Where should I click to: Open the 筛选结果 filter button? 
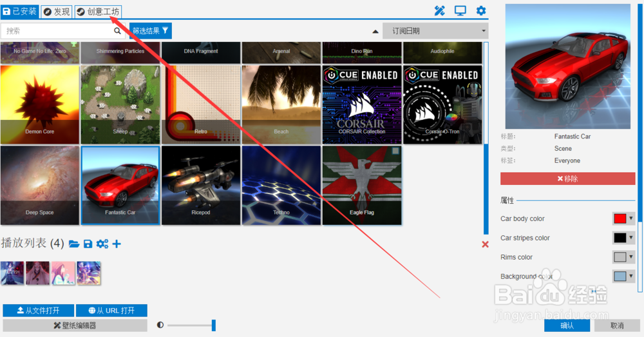pyautogui.click(x=150, y=31)
